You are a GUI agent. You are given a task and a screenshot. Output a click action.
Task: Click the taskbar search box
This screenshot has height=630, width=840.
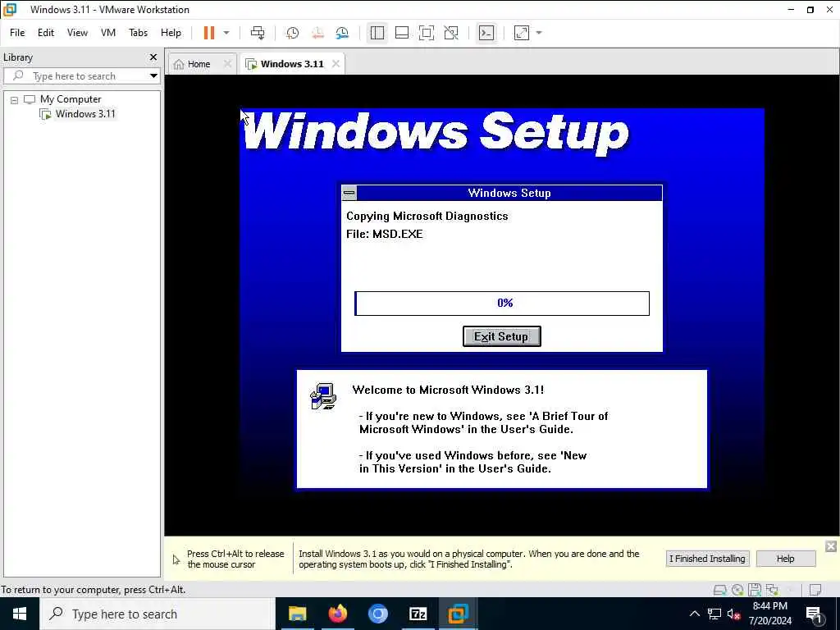tap(157, 614)
